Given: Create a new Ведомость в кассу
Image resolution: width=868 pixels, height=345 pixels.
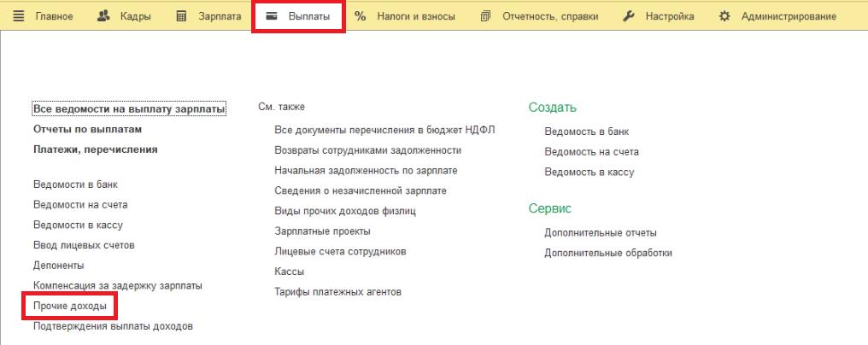Looking at the screenshot, I should [589, 172].
